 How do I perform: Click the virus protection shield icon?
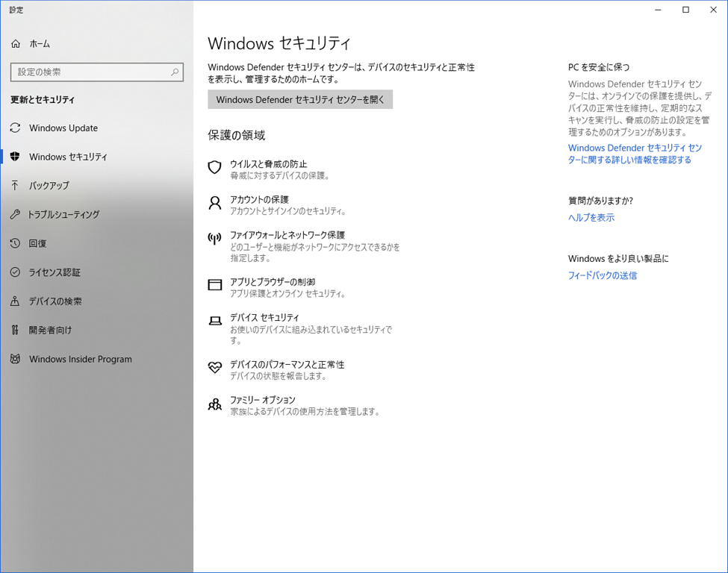pyautogui.click(x=214, y=167)
